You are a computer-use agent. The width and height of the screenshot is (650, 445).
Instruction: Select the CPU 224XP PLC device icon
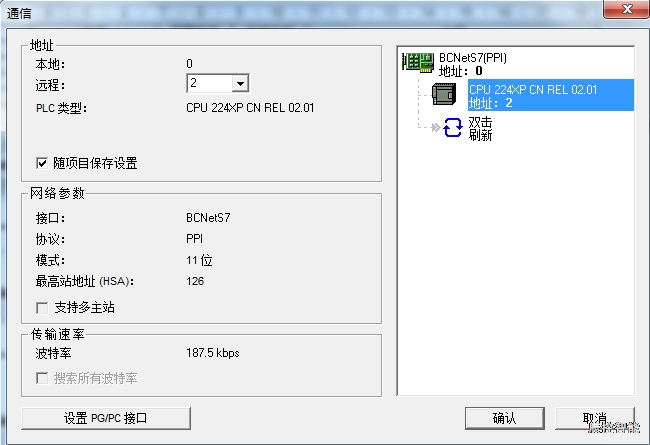coord(444,95)
